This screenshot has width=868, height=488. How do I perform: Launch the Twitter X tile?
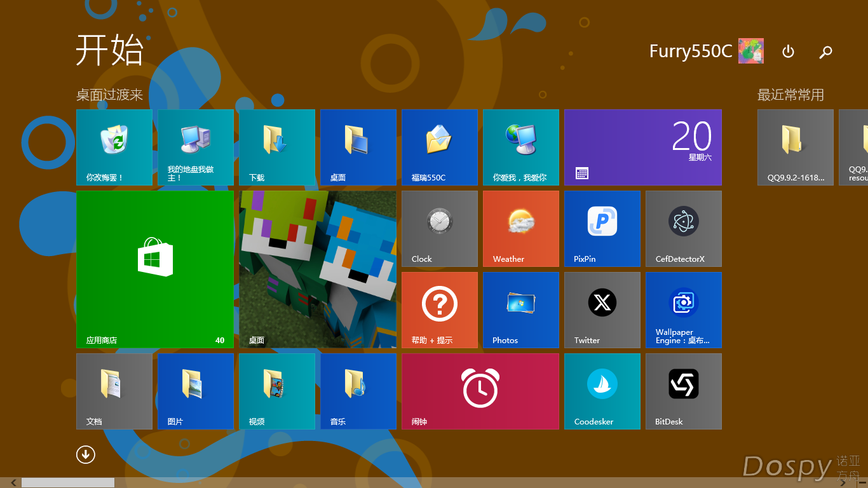click(x=602, y=310)
